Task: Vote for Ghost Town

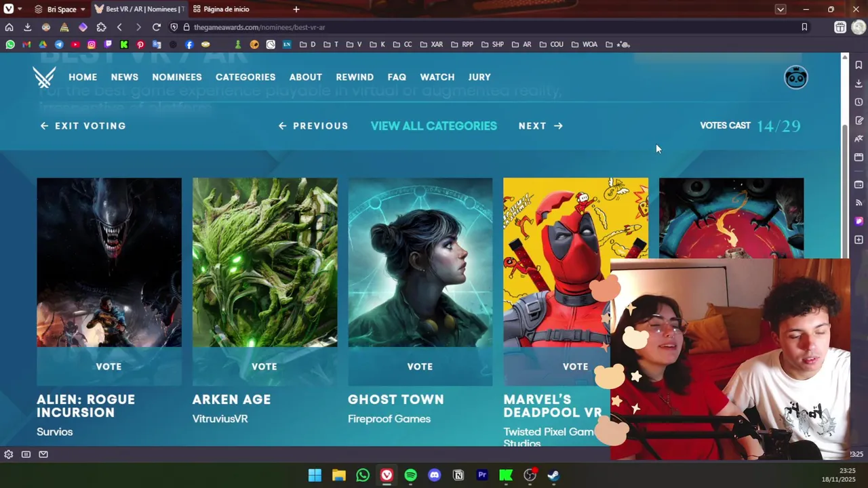Action: (x=420, y=366)
